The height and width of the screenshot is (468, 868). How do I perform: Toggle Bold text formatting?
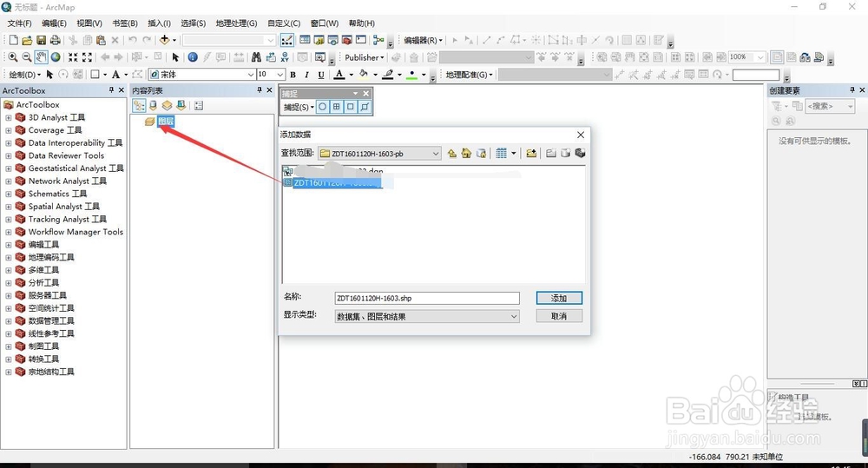click(293, 75)
